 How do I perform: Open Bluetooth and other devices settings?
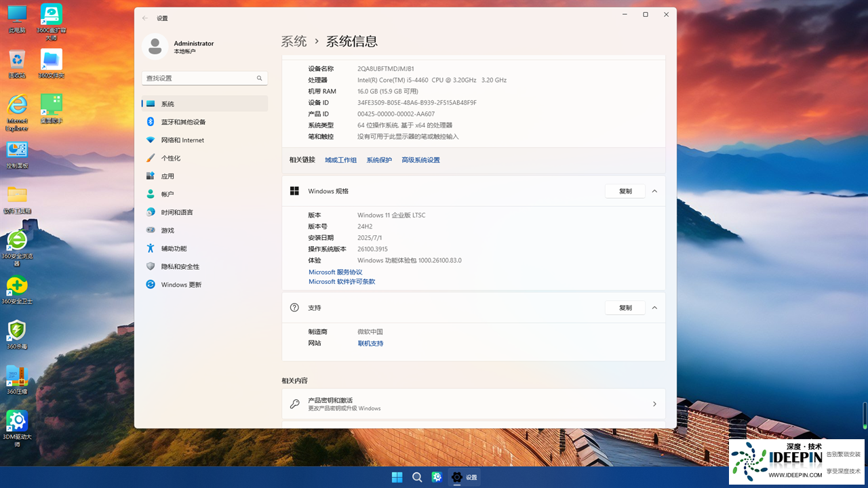pos(183,122)
